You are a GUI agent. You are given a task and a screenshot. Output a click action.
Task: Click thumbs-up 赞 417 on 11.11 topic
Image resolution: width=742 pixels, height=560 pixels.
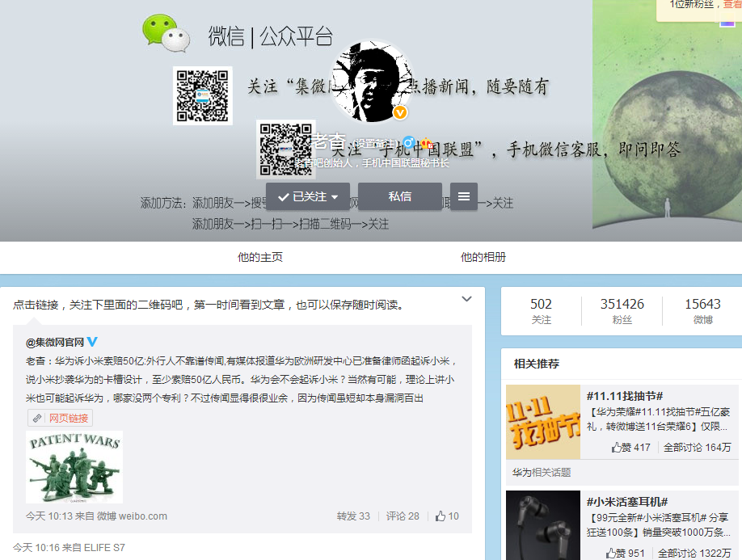click(x=631, y=447)
